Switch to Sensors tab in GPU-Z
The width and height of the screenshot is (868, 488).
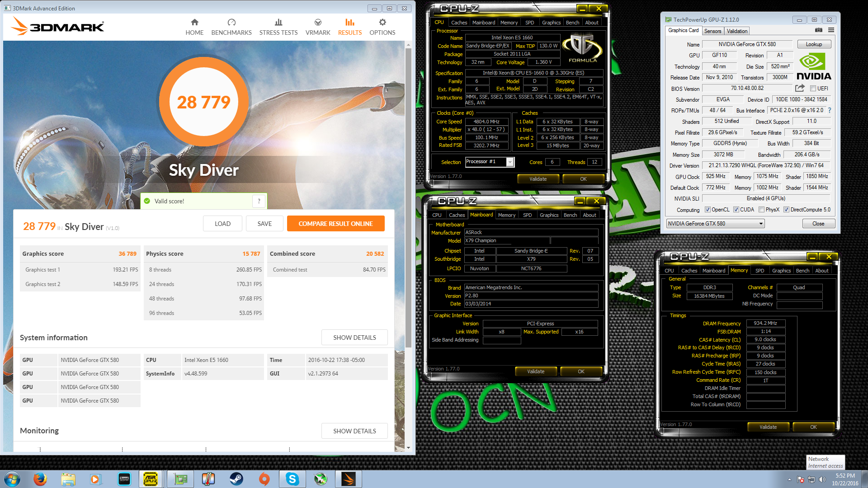(x=712, y=31)
